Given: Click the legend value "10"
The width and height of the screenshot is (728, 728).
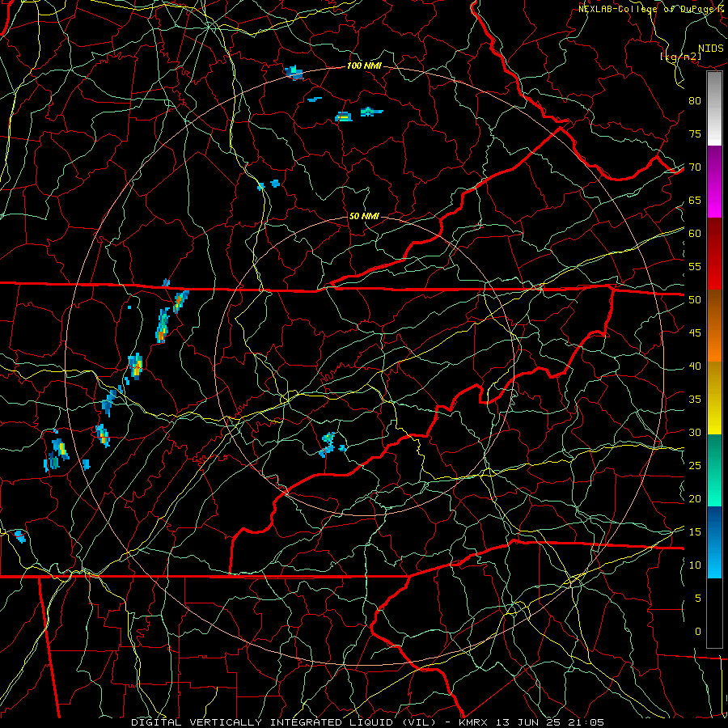Looking at the screenshot, I should point(695,565).
